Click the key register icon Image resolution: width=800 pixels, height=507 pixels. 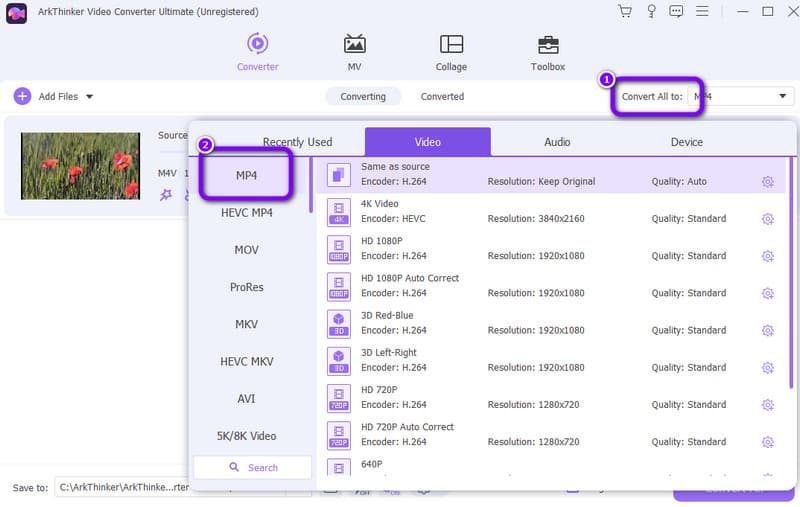[x=651, y=11]
